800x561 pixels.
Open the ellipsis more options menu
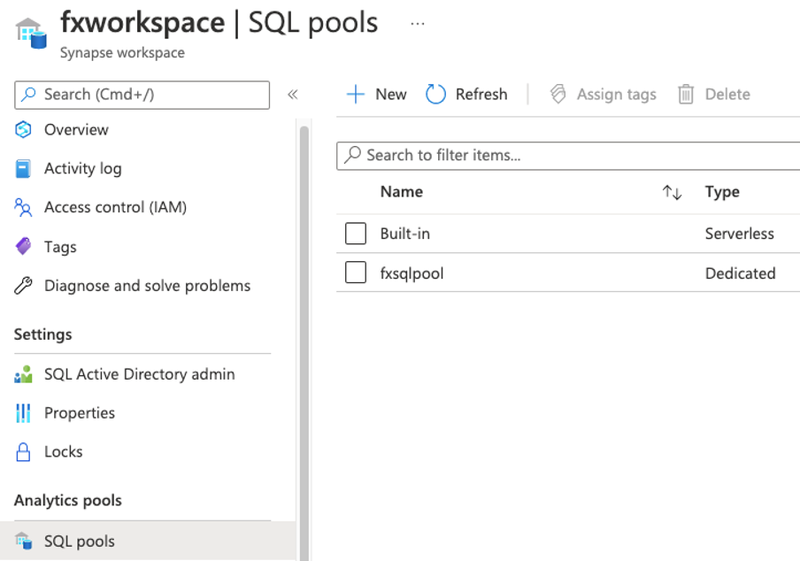point(417,23)
